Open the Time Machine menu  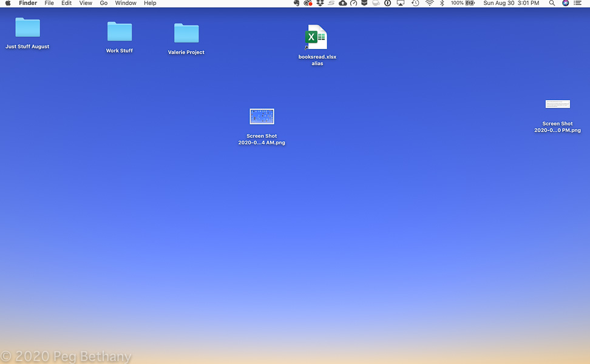click(415, 3)
